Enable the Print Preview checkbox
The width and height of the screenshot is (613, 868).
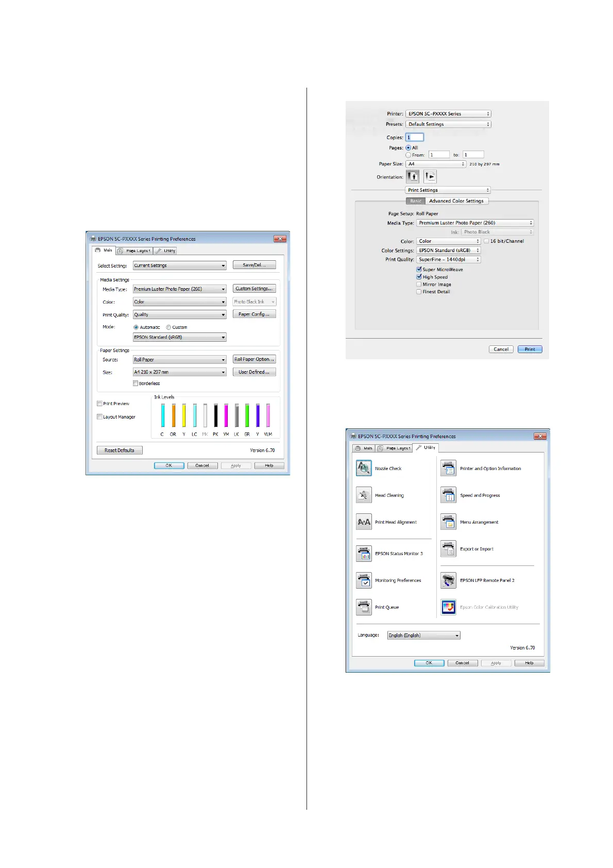99,404
